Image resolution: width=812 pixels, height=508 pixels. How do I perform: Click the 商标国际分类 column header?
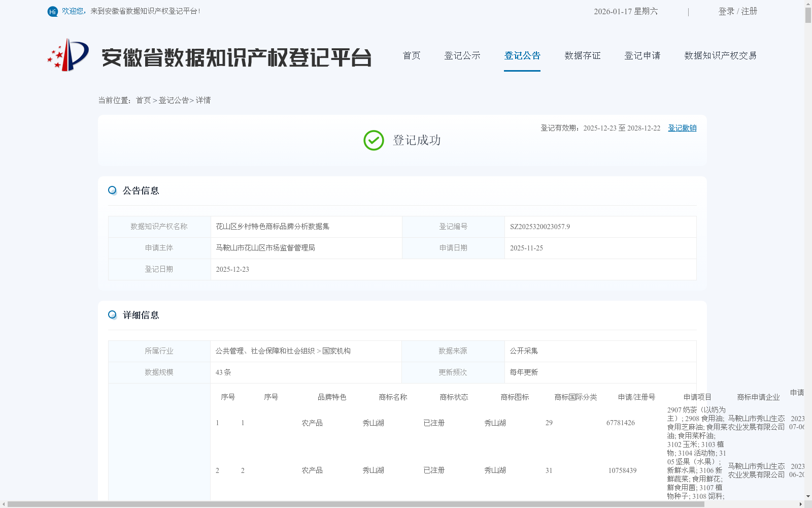[576, 397]
